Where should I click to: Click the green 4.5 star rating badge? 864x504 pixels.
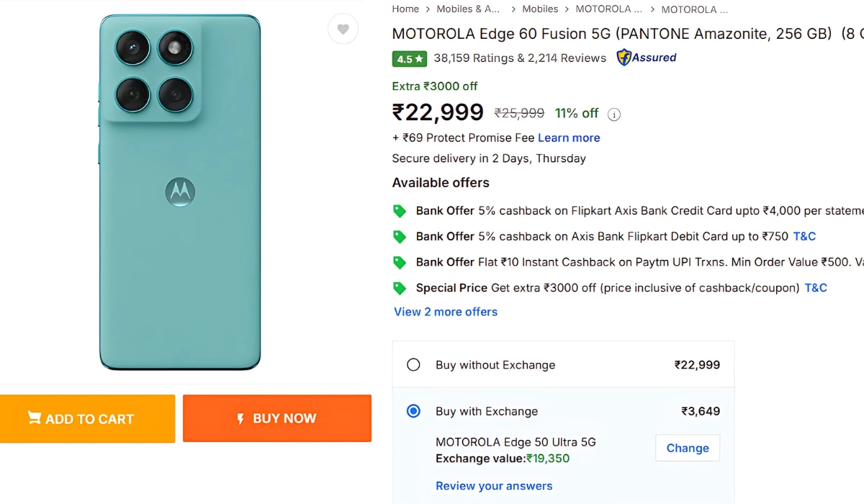(x=410, y=58)
